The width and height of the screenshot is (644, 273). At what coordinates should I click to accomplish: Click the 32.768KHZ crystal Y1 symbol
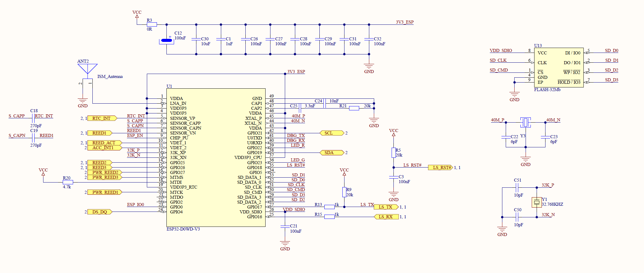tap(537, 202)
